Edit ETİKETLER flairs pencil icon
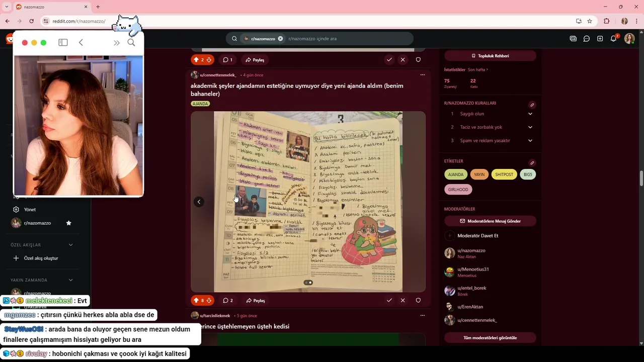The width and height of the screenshot is (644, 362). click(x=532, y=163)
